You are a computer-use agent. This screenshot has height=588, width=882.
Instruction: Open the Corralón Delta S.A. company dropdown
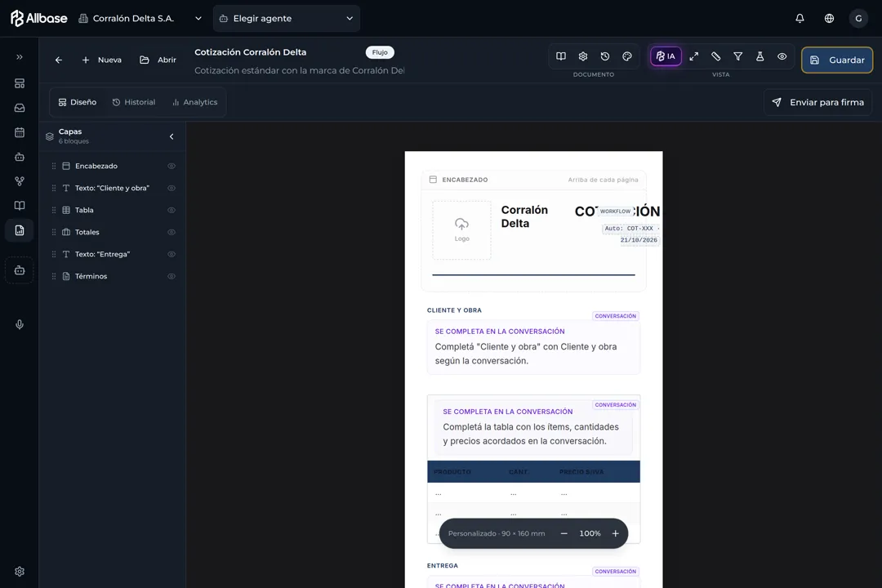[x=140, y=19]
